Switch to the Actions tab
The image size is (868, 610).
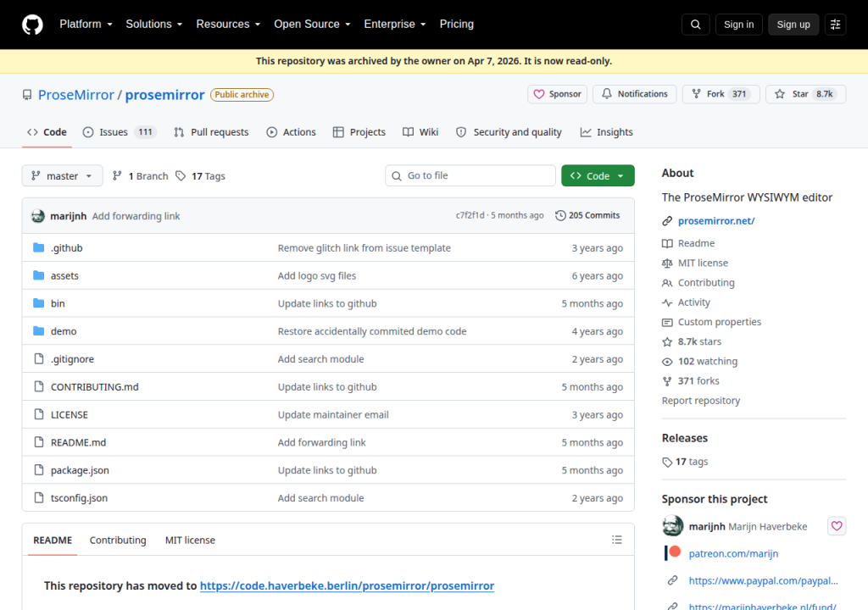(292, 132)
